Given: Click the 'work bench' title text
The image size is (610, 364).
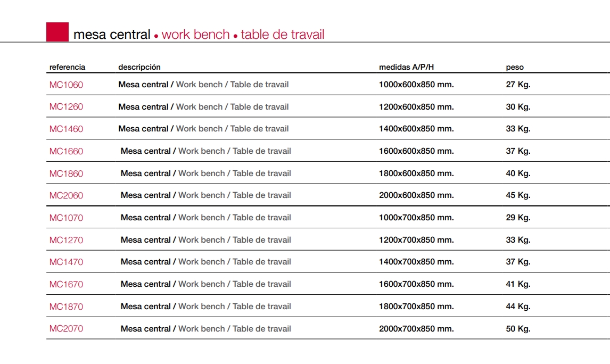Looking at the screenshot, I should tap(195, 35).
